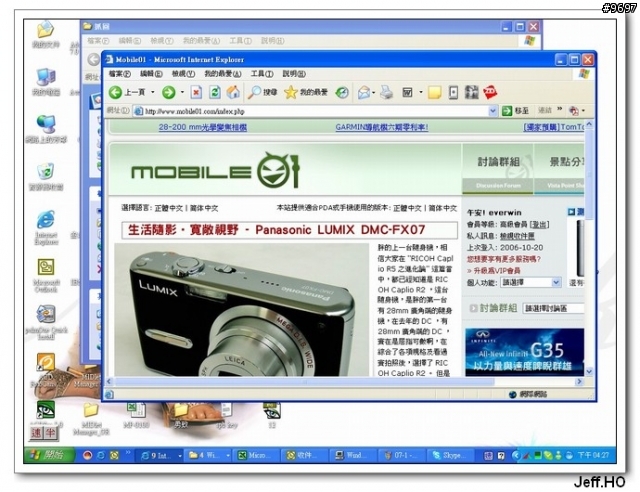The image size is (640, 492).
Task: Print the page with the printer icon
Action: pyautogui.click(x=386, y=93)
